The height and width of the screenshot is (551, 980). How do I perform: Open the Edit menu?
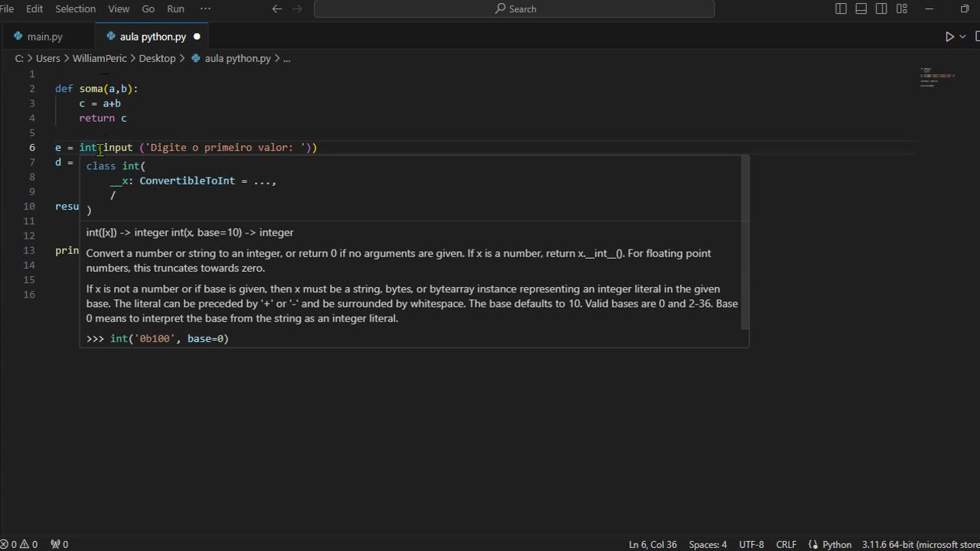point(34,9)
